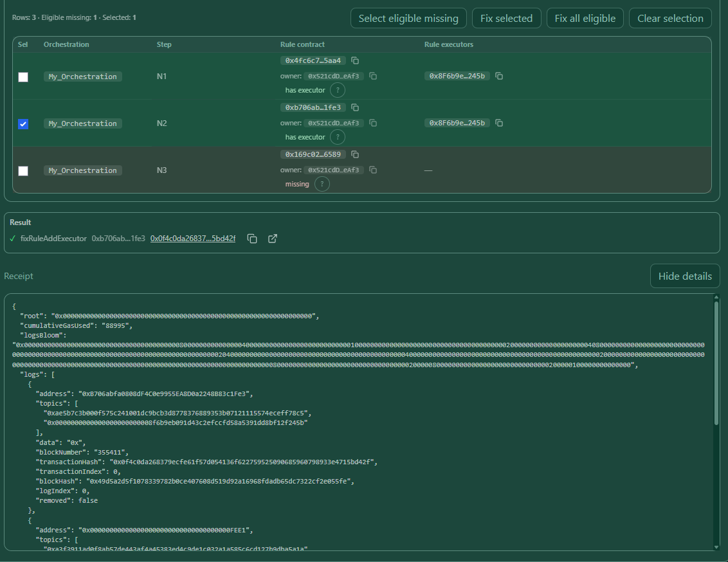Click Step column header
This screenshot has width=728, height=562.
coord(164,44)
